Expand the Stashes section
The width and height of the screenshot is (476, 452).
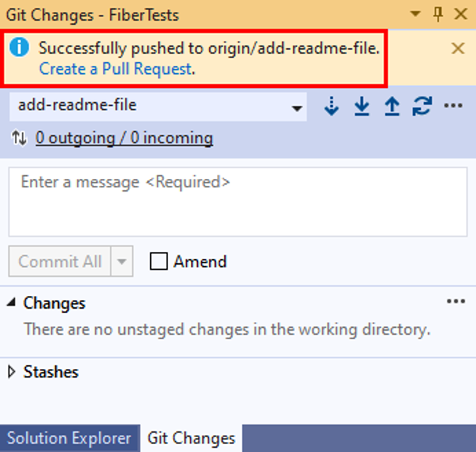[x=11, y=372]
